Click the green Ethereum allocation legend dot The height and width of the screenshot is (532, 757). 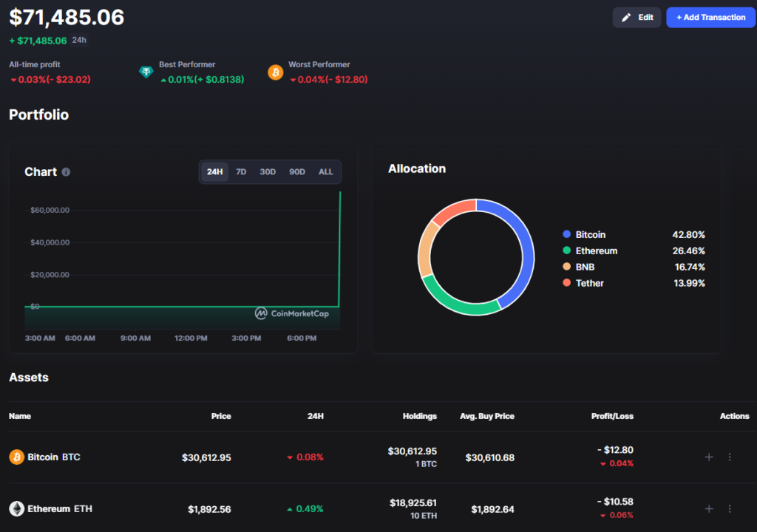click(x=566, y=250)
